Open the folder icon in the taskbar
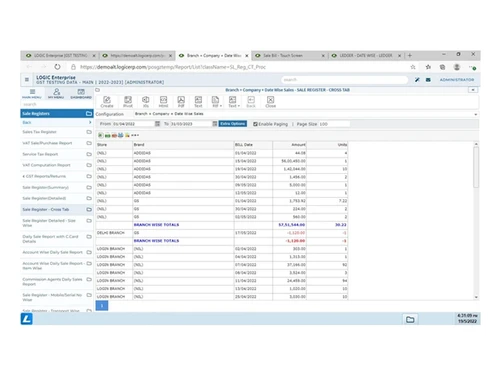The image size is (500, 375). (410, 320)
